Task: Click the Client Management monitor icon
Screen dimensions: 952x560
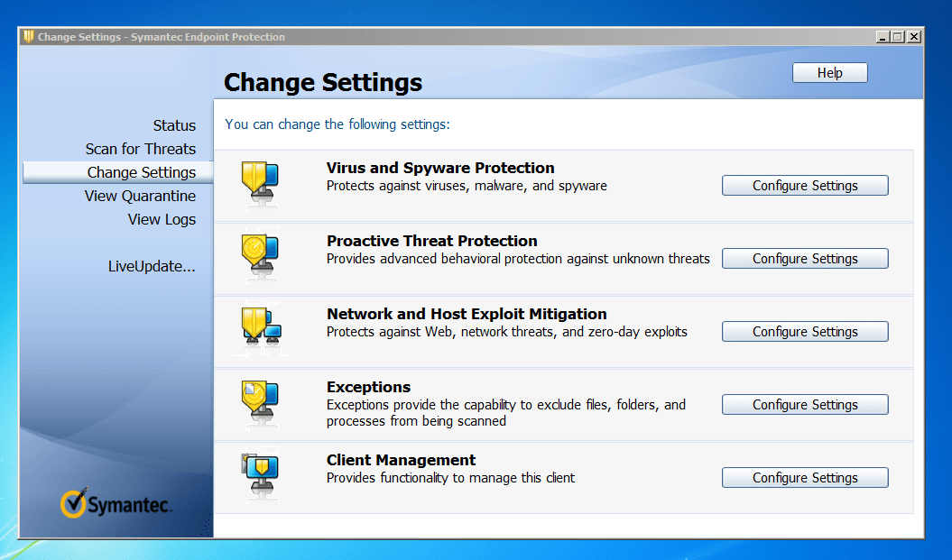Action: [x=260, y=473]
